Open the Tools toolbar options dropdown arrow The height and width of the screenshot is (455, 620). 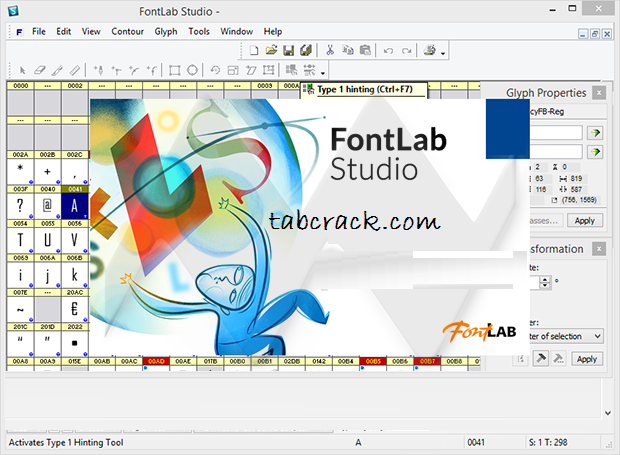[323, 73]
